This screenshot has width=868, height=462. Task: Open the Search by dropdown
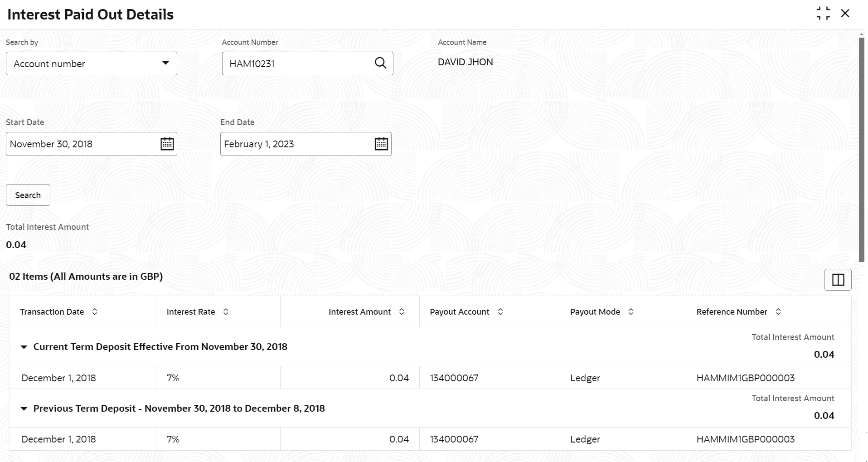tap(92, 63)
